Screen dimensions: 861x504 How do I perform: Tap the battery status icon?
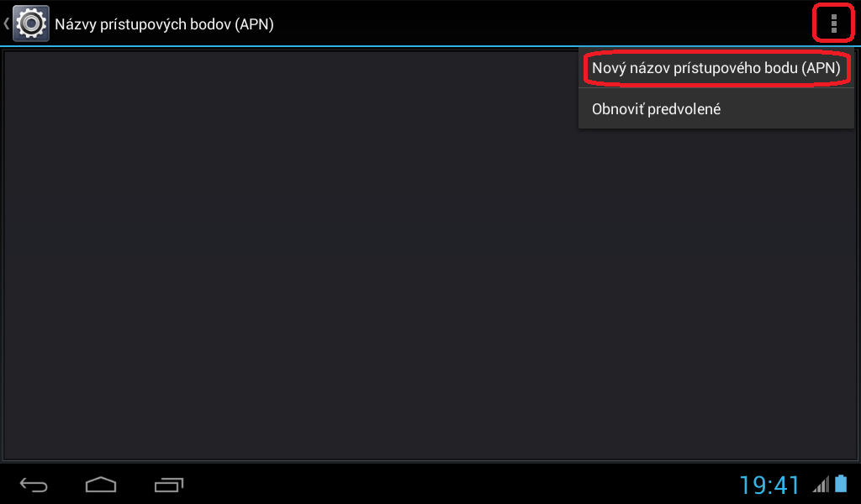point(841,484)
